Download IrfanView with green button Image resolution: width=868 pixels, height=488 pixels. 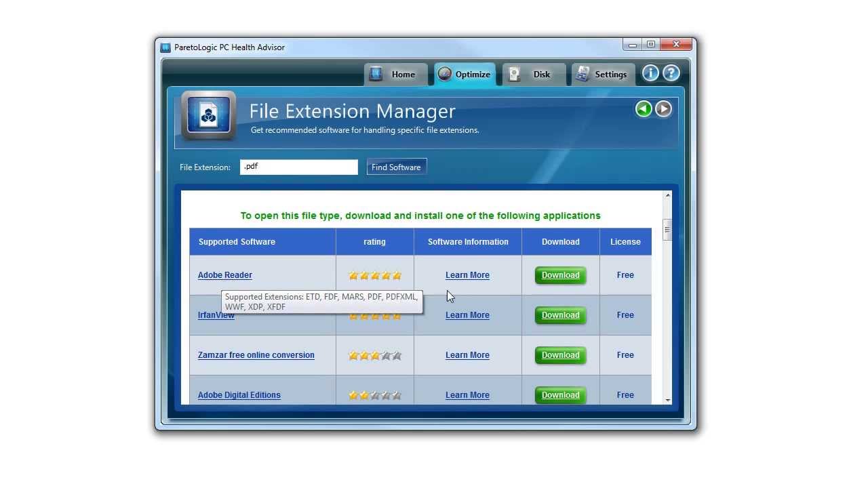point(561,315)
